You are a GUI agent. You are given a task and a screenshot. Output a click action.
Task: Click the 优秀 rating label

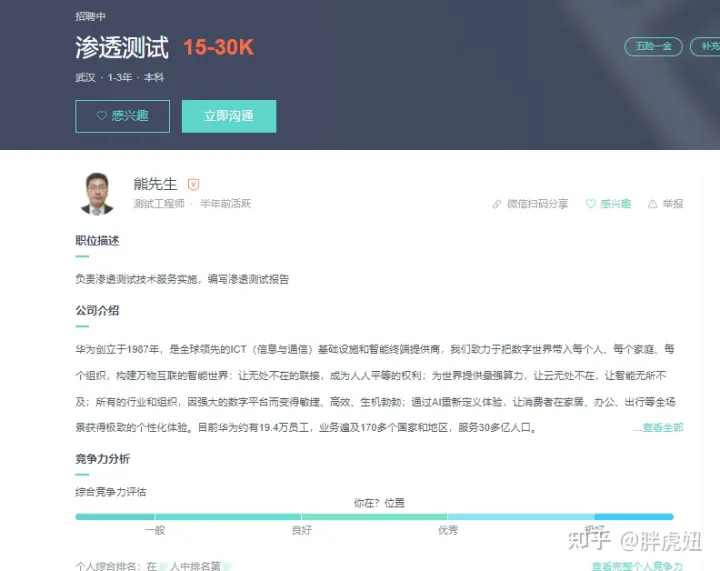pyautogui.click(x=448, y=531)
